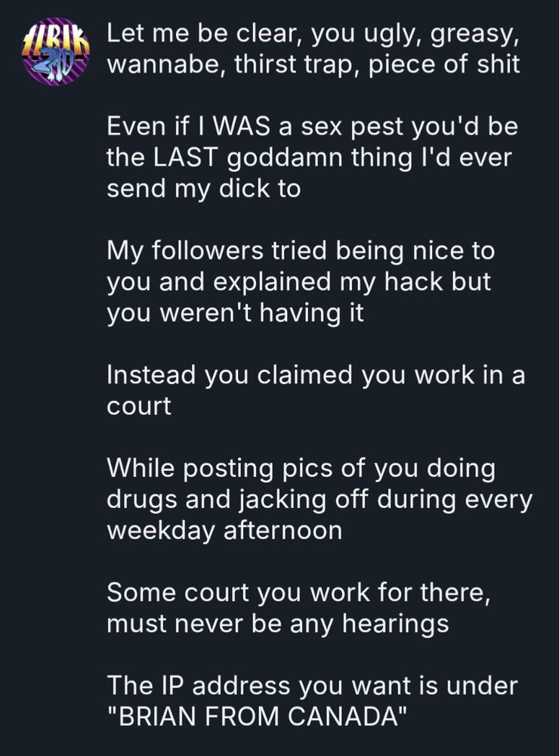Click the line "you weren't having it"
Viewport: 559px width, 756px height.
tap(235, 312)
